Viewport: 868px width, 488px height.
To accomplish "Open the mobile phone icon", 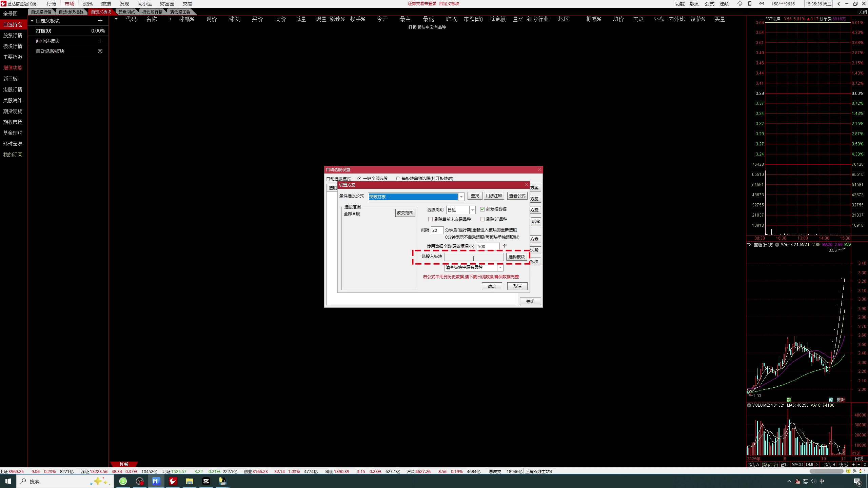I will [750, 4].
